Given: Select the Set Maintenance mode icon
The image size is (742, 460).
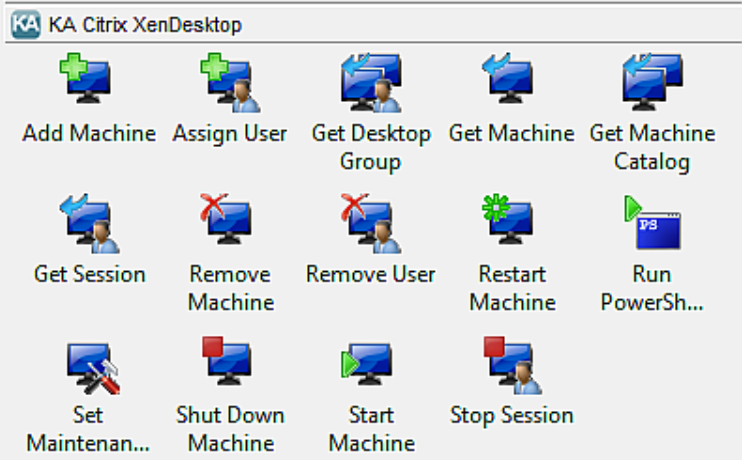Looking at the screenshot, I should [93, 369].
